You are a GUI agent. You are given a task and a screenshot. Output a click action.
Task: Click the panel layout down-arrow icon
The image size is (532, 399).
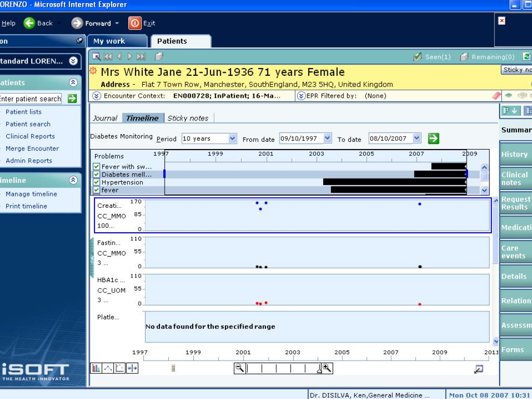510,110
